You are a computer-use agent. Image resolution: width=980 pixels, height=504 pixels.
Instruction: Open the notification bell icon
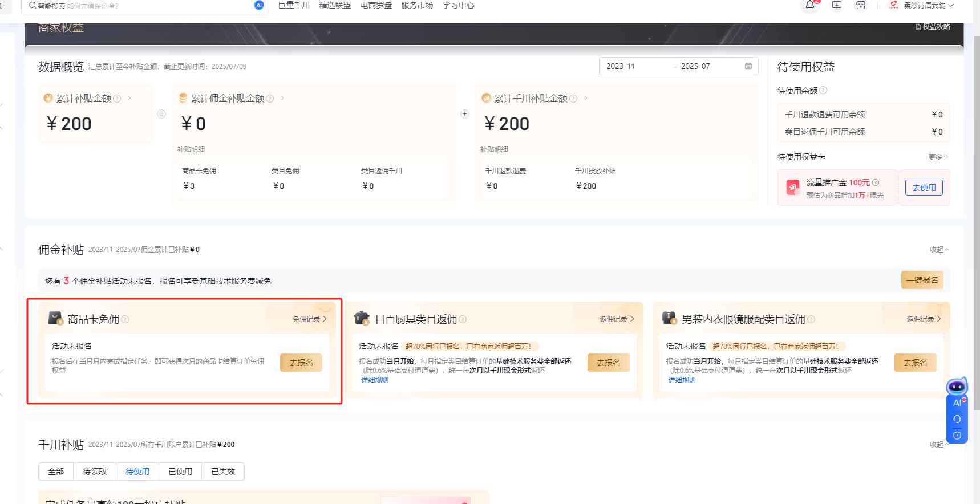click(810, 5)
